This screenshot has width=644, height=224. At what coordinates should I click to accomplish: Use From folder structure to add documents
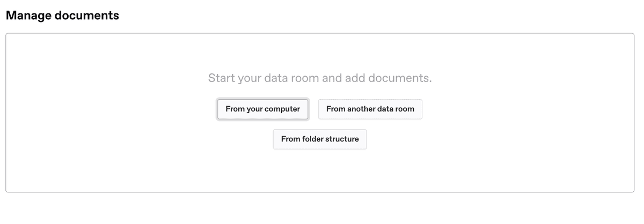coord(319,139)
